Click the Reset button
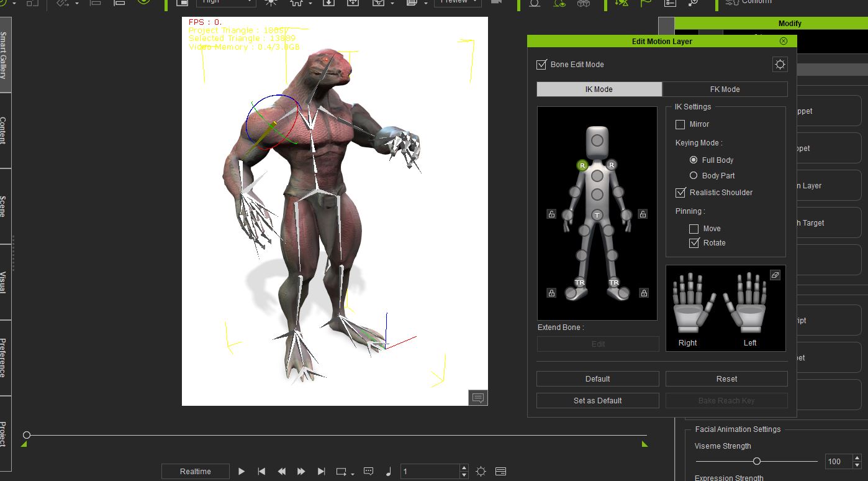 (726, 379)
